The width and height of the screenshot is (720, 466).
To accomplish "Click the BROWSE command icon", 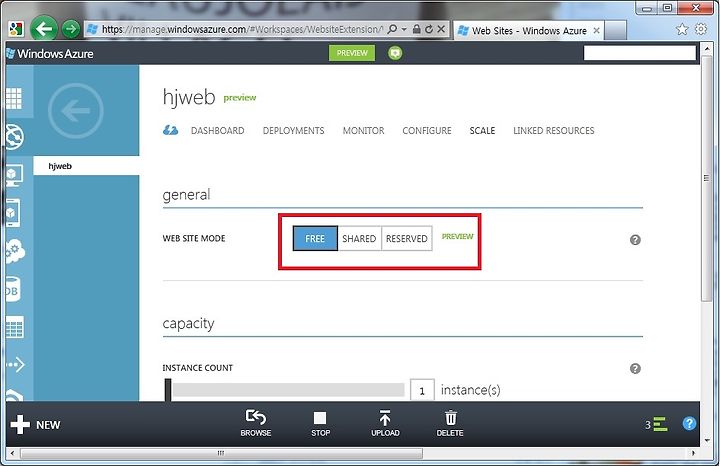I will 256,423.
